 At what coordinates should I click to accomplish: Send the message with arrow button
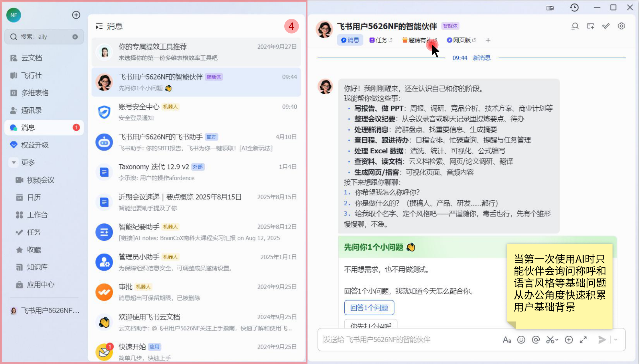(x=602, y=340)
